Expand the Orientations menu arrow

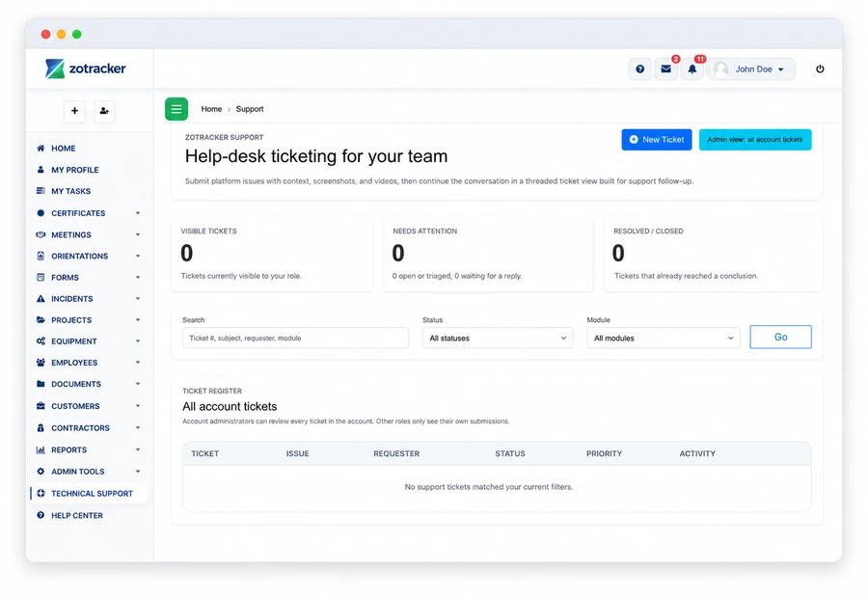(x=138, y=256)
